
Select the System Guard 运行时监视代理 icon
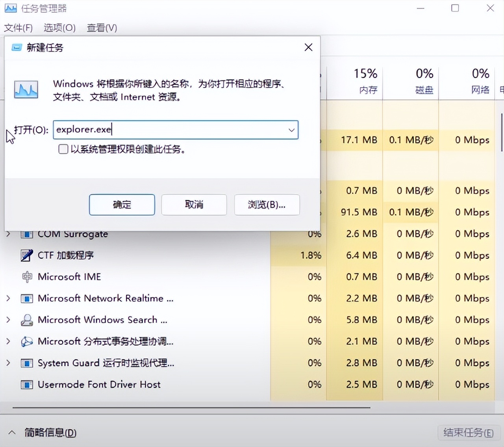26,363
